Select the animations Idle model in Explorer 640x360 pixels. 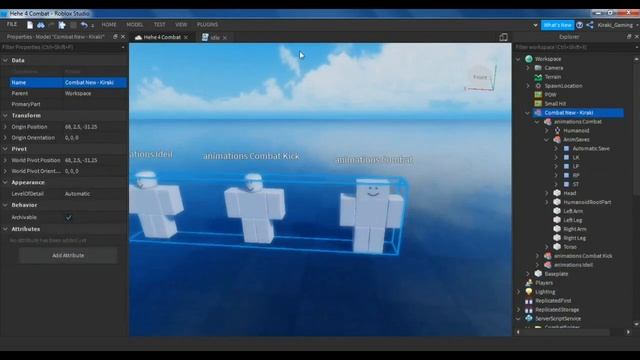(x=573, y=265)
